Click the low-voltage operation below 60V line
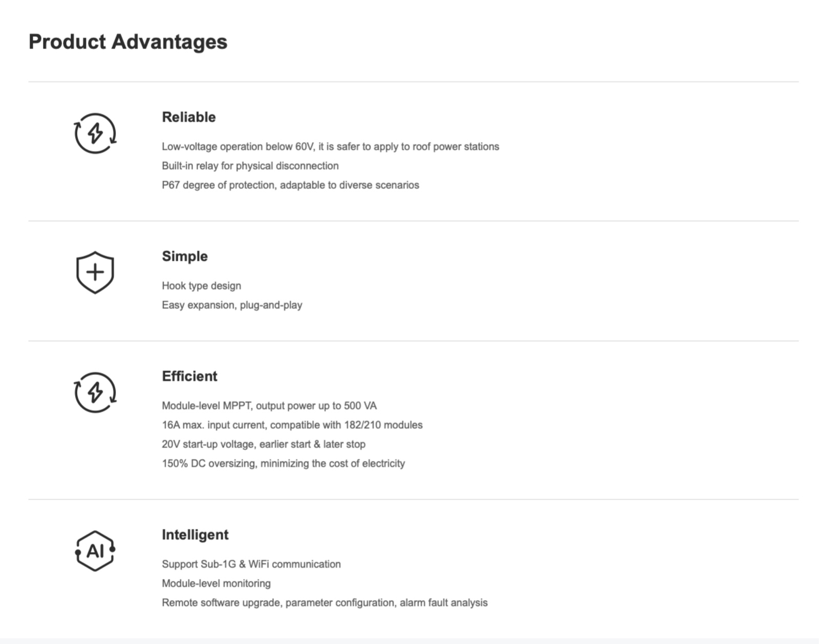This screenshot has height=644, width=819. click(330, 147)
